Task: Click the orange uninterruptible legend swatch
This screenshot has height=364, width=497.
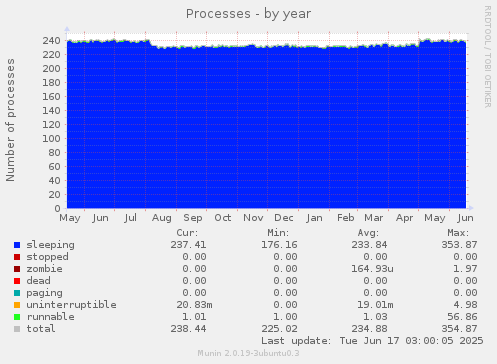Action: pyautogui.click(x=17, y=305)
